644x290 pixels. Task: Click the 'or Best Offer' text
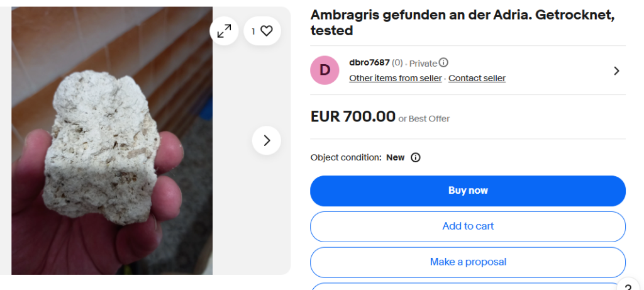point(424,118)
